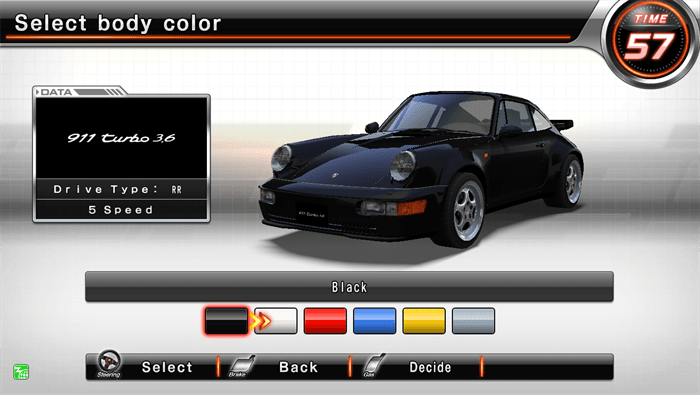Choose the white body color swatch
The image size is (700, 395).
pos(276,320)
